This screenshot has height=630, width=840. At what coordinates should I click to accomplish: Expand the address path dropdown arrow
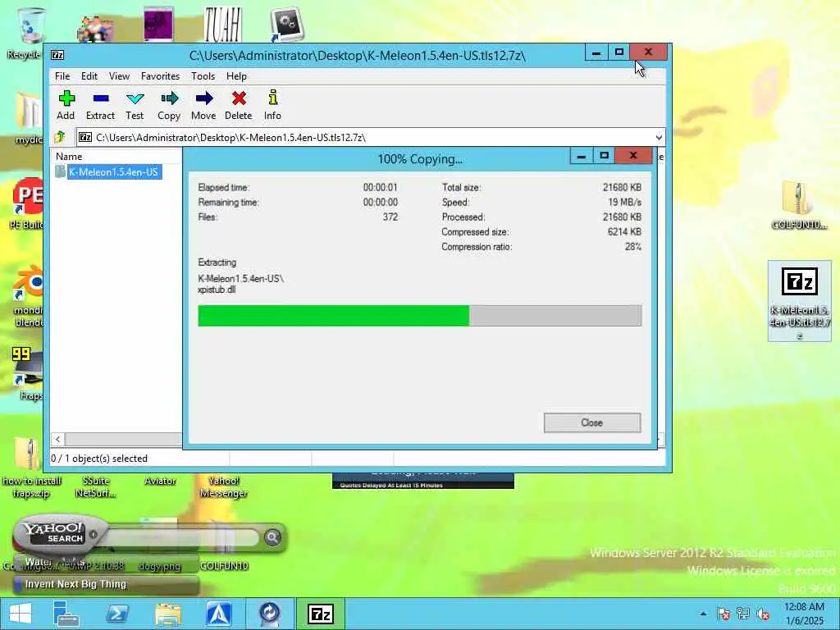(659, 138)
